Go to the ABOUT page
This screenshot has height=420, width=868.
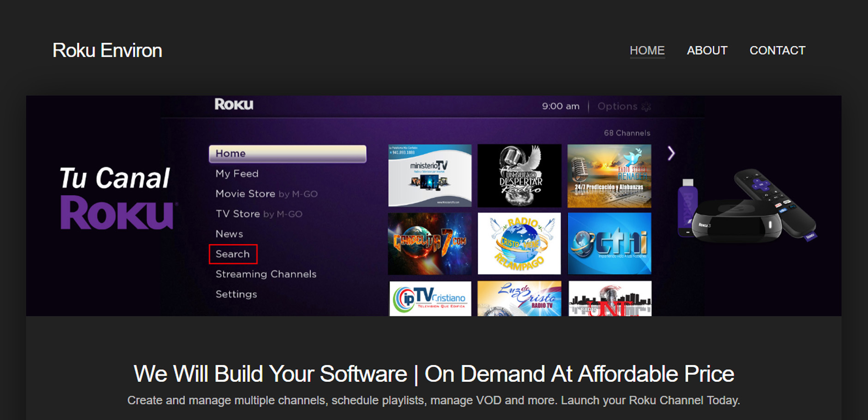point(707,50)
